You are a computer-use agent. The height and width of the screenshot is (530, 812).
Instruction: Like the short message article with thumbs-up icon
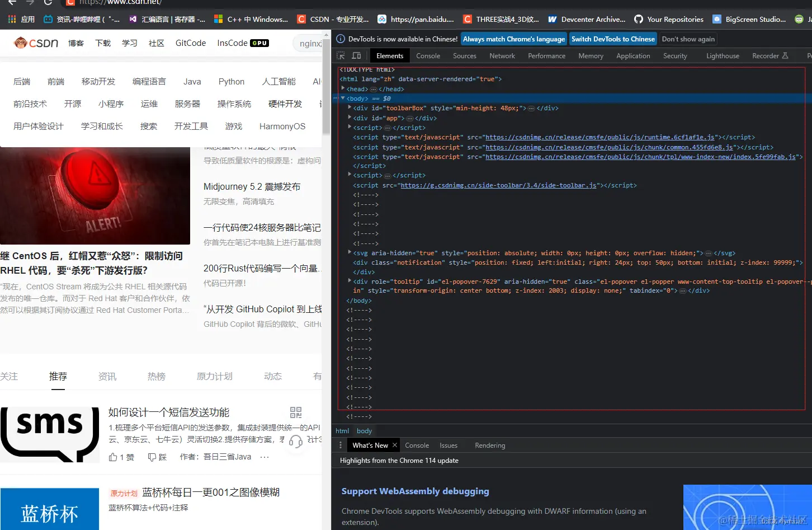coord(116,457)
